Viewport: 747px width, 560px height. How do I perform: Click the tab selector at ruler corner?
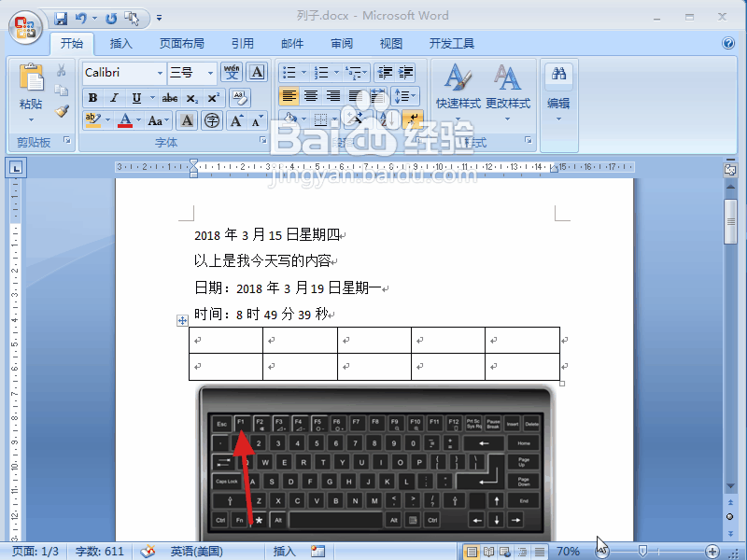tap(16, 168)
